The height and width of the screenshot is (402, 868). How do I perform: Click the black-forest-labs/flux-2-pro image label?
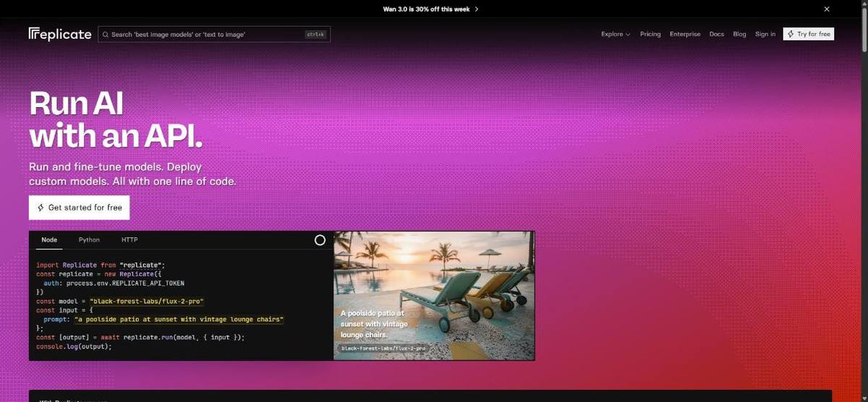(383, 348)
